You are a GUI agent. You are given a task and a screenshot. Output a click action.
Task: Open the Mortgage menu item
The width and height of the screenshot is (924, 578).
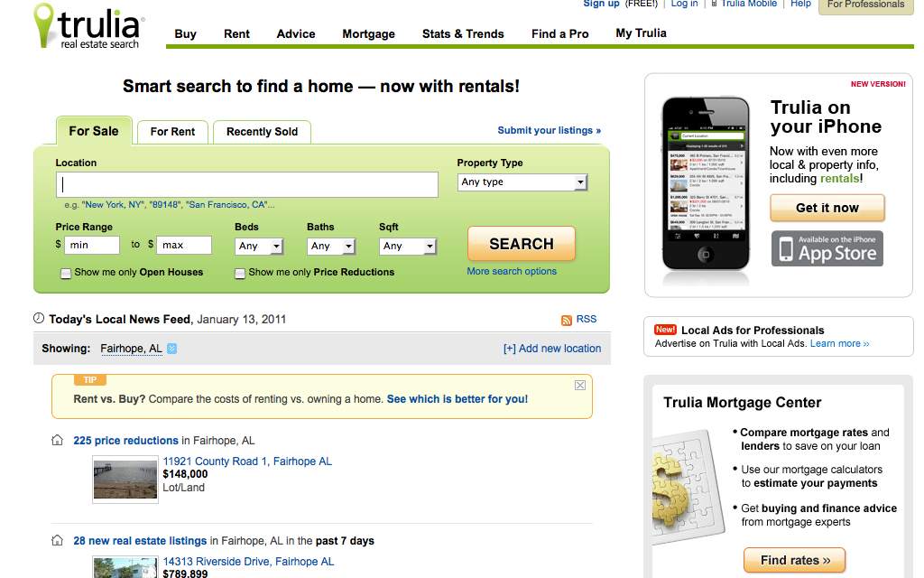point(368,34)
